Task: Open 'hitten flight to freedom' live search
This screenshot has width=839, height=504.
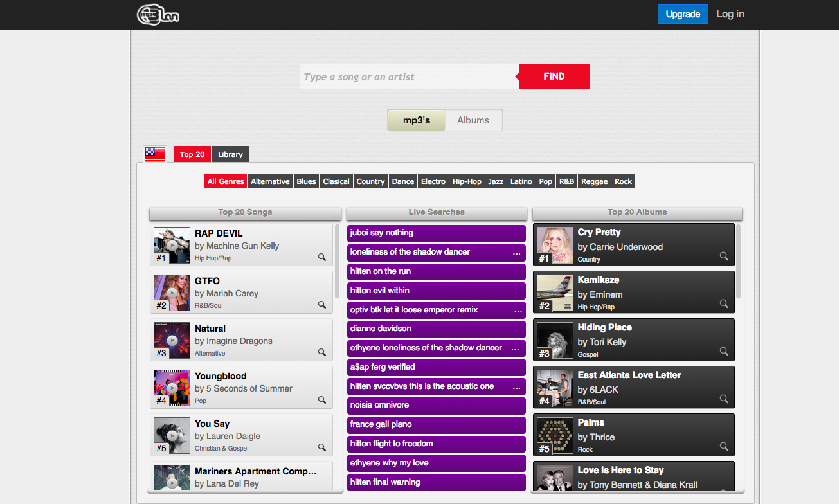Action: pyautogui.click(x=437, y=444)
